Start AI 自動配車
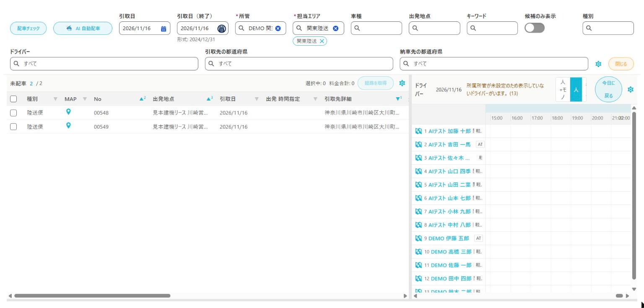 83,28
